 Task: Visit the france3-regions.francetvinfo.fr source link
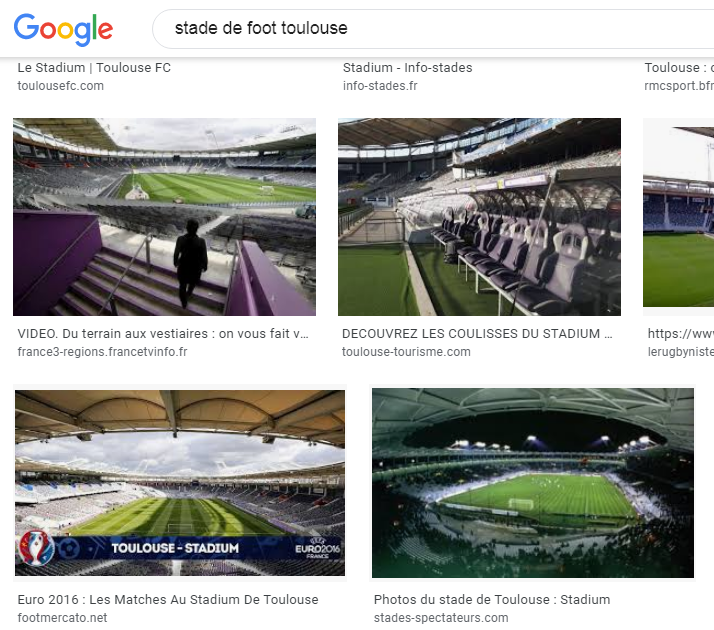click(102, 352)
